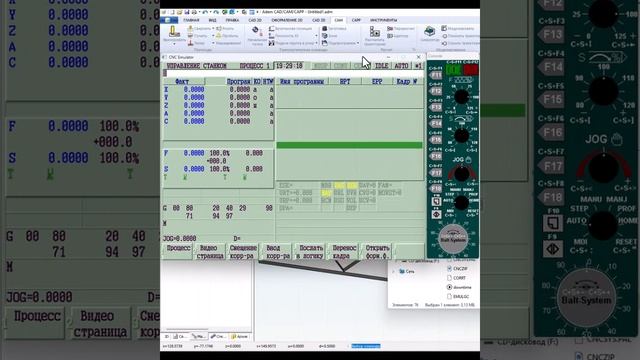Click the 19:29:18 clock cell
The width and height of the screenshot is (640, 360).
289,66
